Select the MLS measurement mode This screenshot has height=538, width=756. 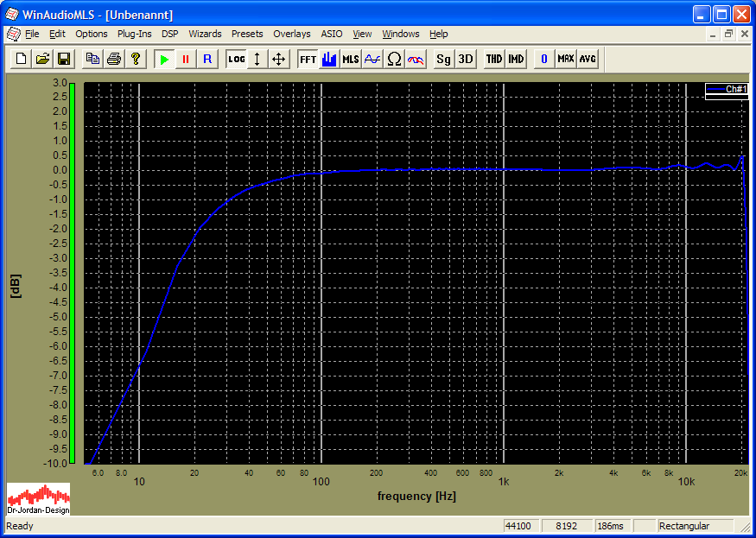(x=351, y=59)
